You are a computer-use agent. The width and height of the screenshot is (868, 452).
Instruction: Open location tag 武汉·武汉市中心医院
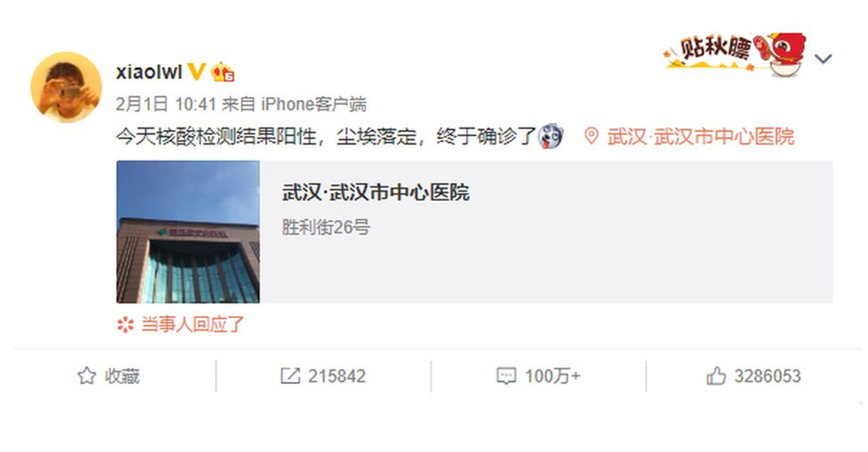(x=700, y=136)
